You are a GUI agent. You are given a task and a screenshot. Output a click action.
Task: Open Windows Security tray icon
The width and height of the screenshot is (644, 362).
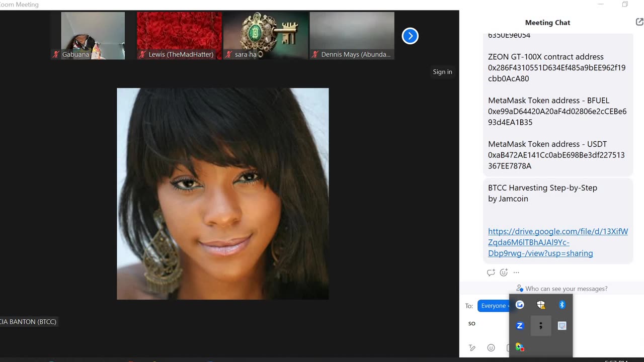click(541, 305)
